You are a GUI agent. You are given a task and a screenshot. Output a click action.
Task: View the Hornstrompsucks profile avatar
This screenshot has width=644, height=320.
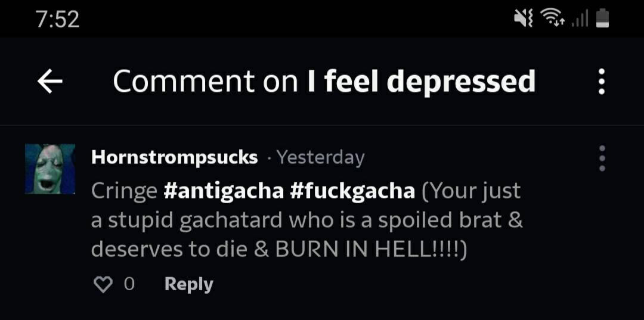click(x=50, y=169)
